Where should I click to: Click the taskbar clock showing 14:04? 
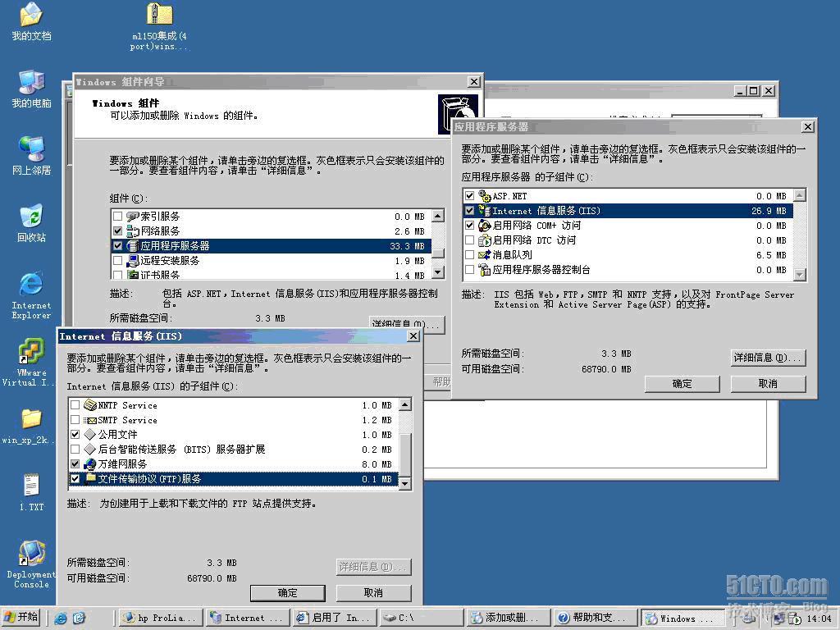pos(819,619)
